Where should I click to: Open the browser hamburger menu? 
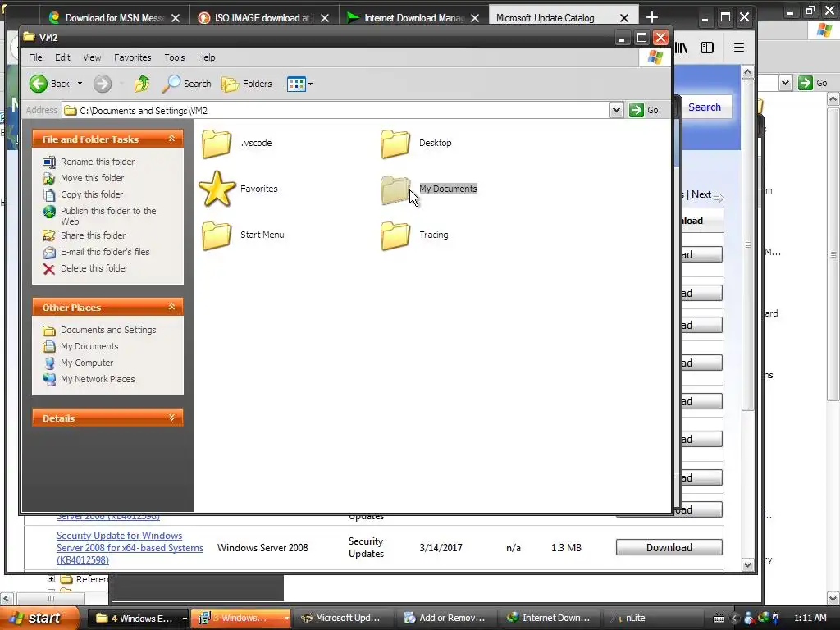coord(739,48)
